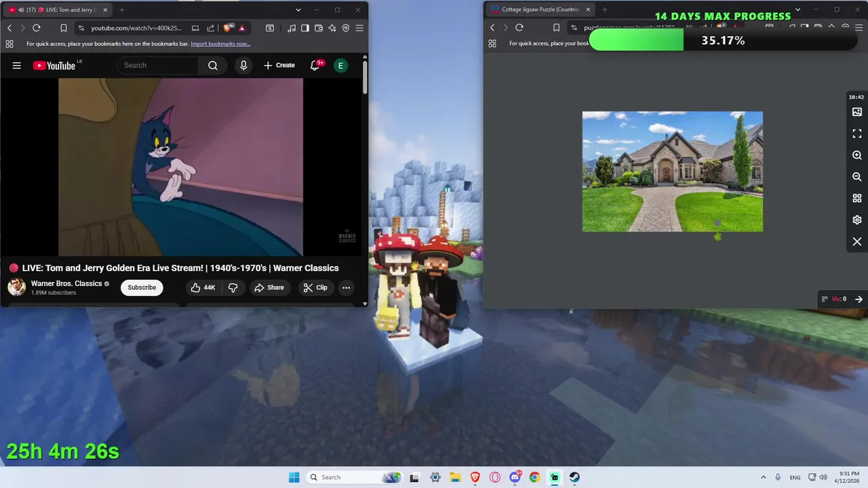Open Steam from the taskbar
The width and height of the screenshot is (868, 488).
pos(574,477)
